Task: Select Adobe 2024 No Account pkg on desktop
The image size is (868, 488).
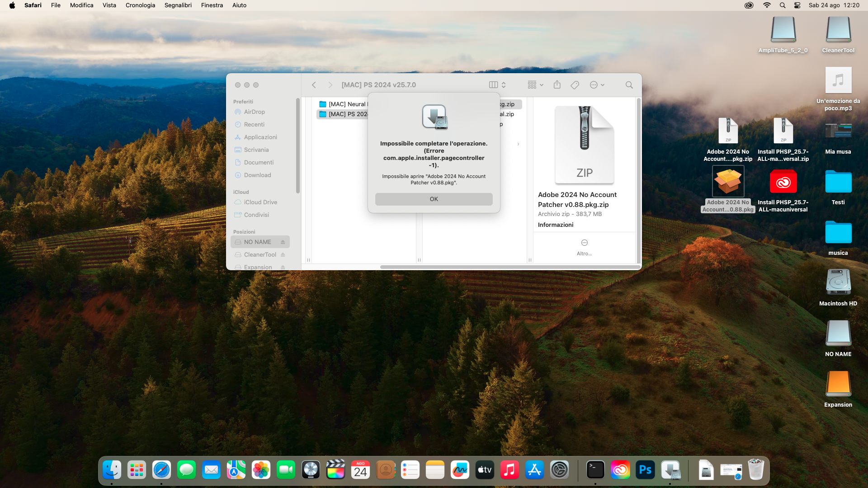Action: click(x=728, y=189)
